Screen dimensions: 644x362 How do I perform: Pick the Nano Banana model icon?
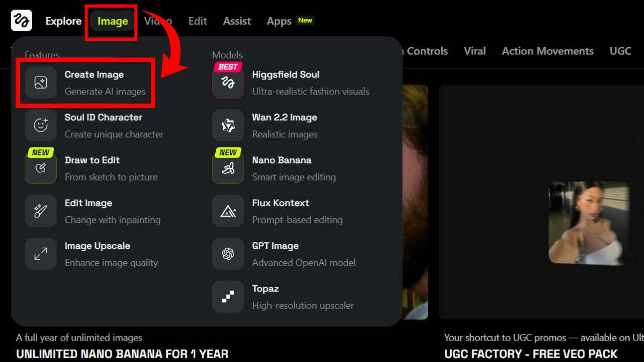click(228, 168)
